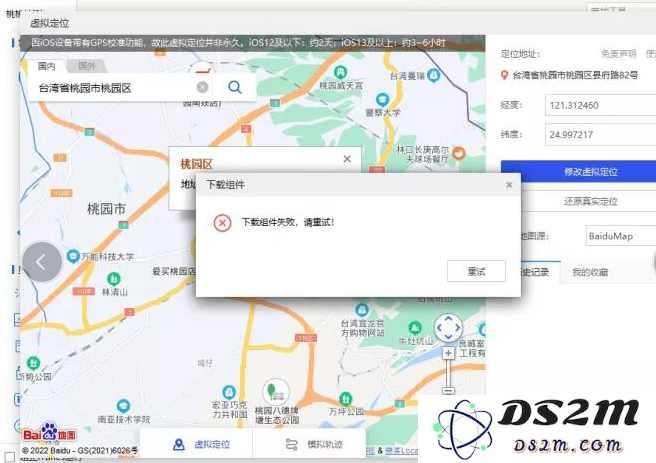656x463 pixels.
Task: Click the 模拟轨迹 route icon
Action: pyautogui.click(x=292, y=445)
